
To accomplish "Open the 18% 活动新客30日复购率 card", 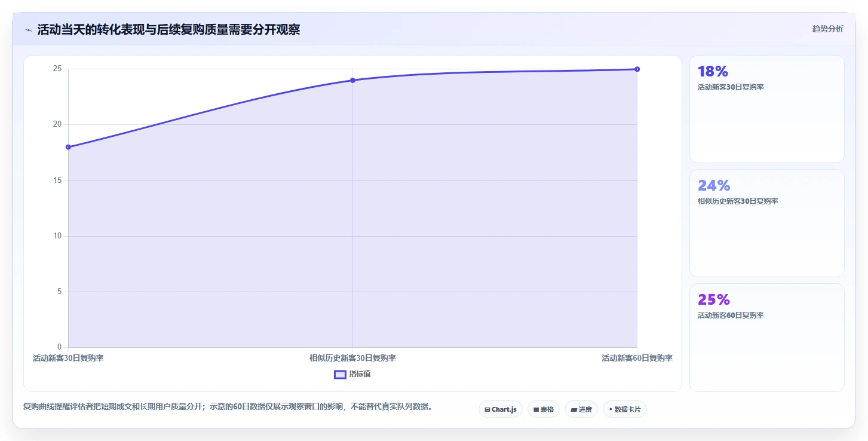I will point(767,109).
